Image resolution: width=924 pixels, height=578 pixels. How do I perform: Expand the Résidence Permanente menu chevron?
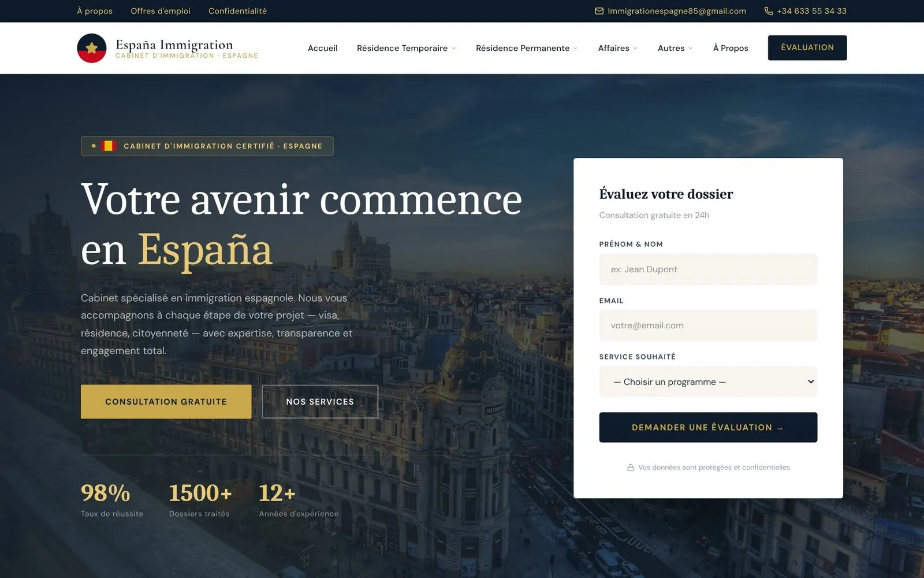[576, 48]
